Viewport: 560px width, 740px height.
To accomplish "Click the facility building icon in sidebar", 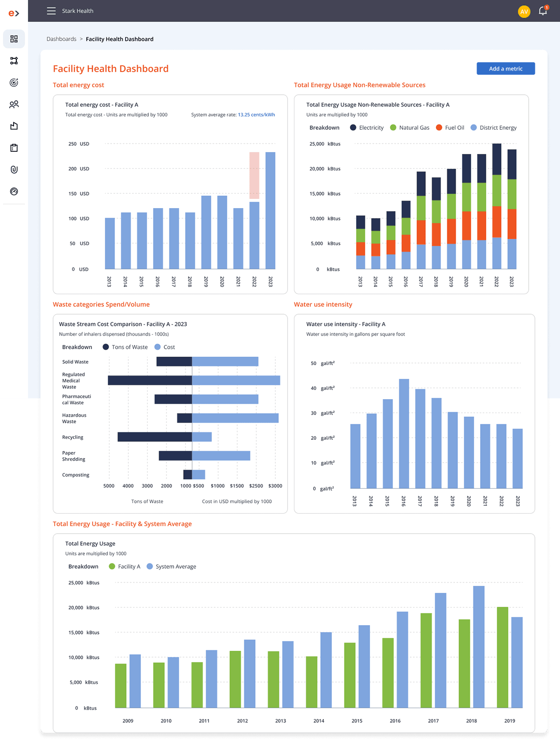I will pyautogui.click(x=14, y=126).
